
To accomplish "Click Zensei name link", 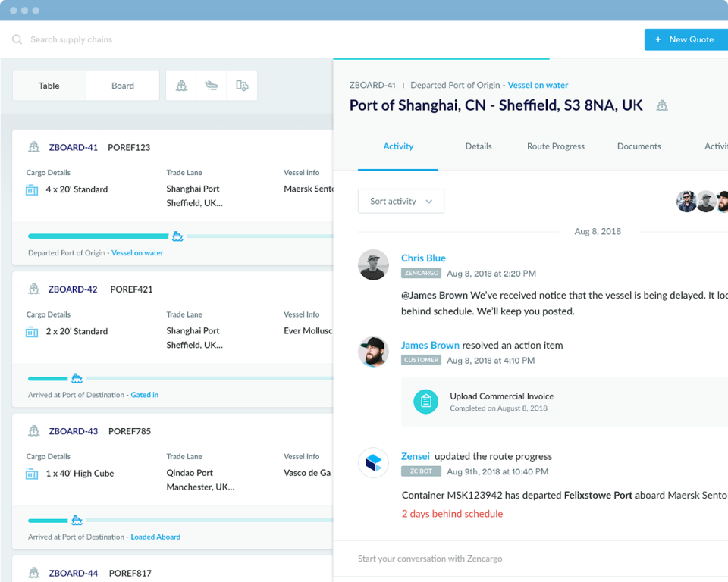I will pos(416,456).
